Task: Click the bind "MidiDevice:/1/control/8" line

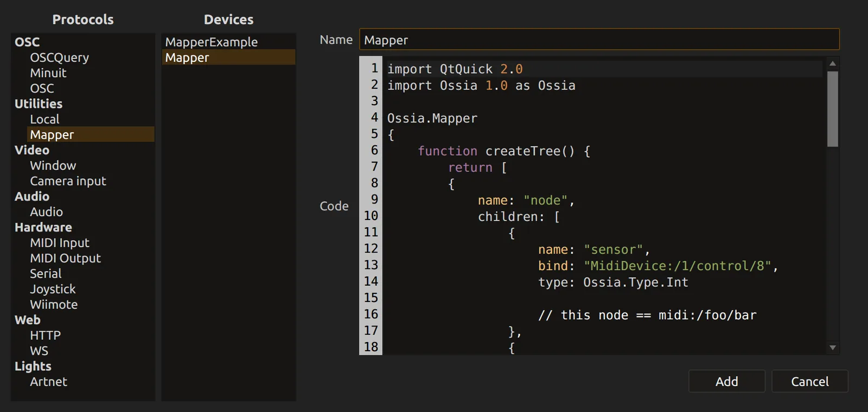Action: [658, 266]
